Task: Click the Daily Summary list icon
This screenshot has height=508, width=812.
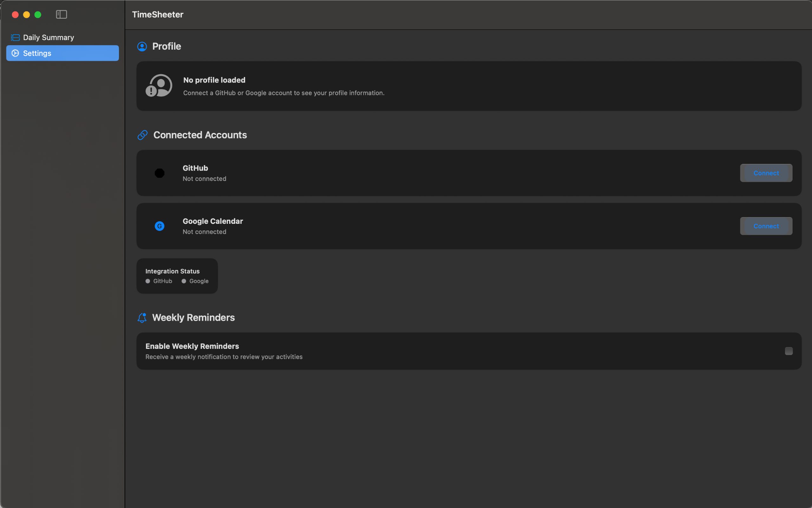Action: click(x=16, y=37)
